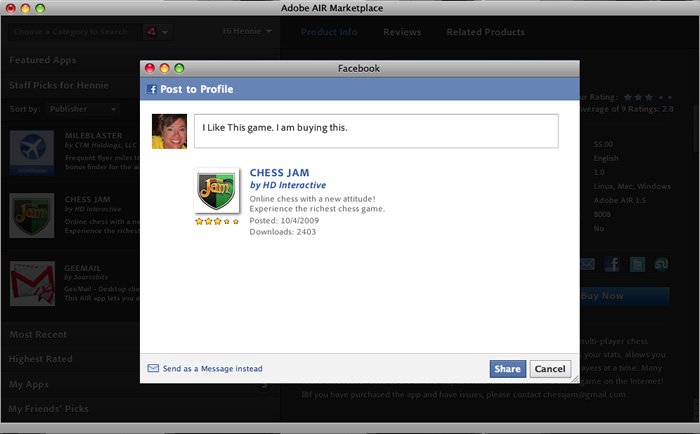Set your rating stars in Marketplace
This screenshot has height=434, width=700.
click(x=647, y=97)
